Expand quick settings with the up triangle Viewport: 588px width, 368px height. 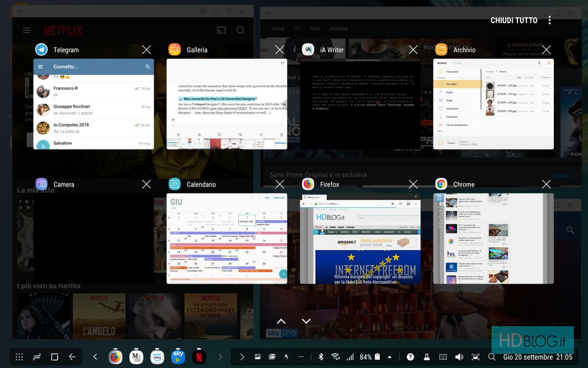tap(390, 357)
